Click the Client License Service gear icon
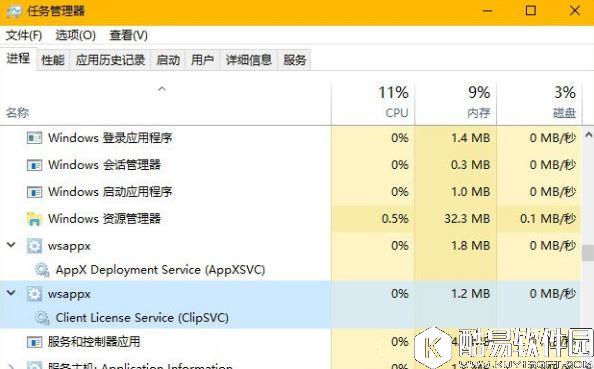This screenshot has width=594, height=369. click(x=42, y=317)
